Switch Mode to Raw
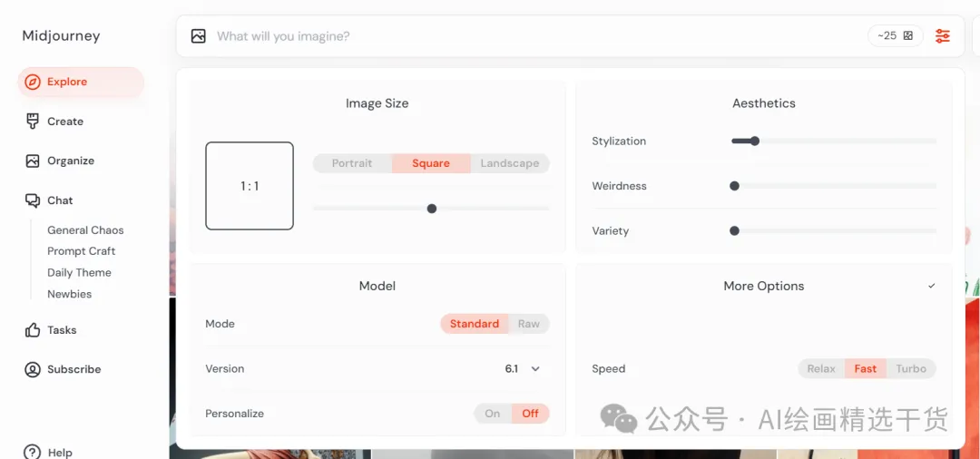 tap(529, 324)
